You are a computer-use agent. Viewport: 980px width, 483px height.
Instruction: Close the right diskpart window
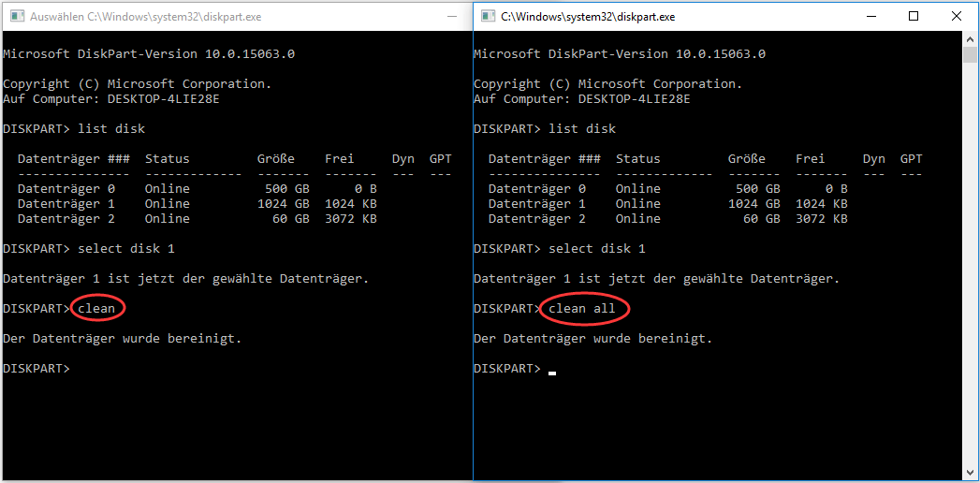point(958,16)
